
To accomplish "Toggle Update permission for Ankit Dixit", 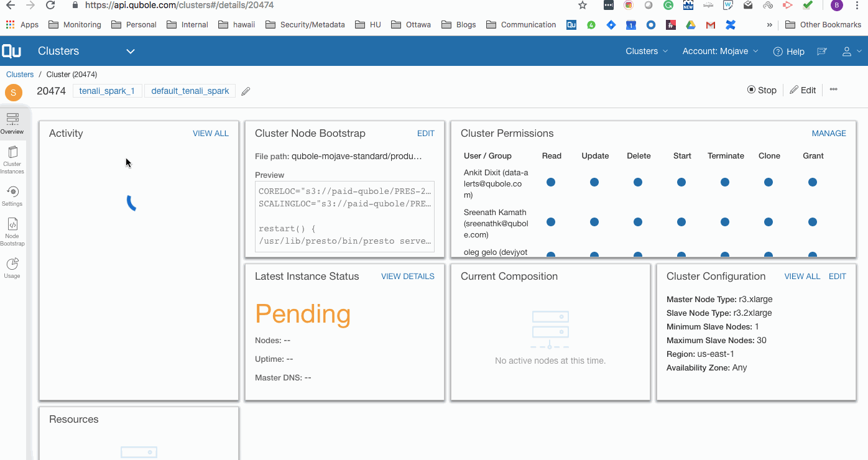I will point(594,182).
